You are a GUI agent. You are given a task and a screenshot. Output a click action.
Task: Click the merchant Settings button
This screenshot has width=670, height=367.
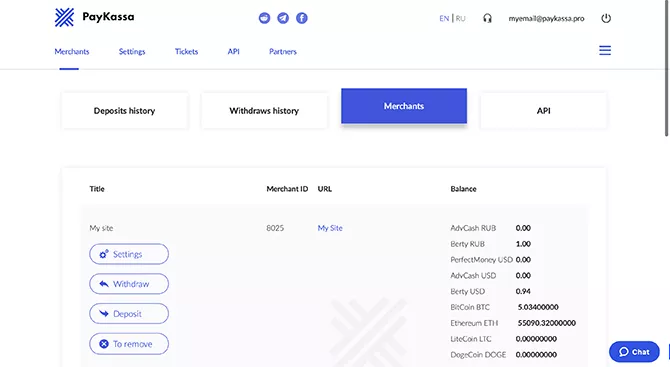[x=129, y=254]
